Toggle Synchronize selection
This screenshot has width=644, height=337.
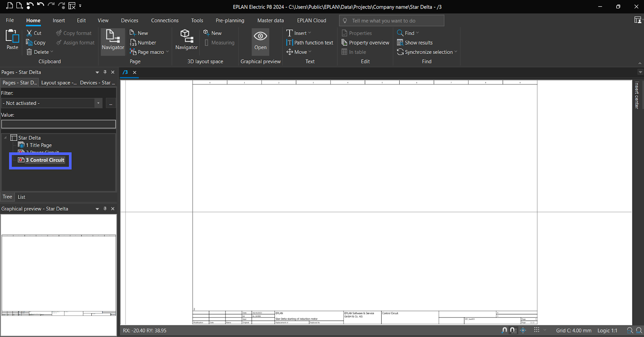click(x=425, y=52)
